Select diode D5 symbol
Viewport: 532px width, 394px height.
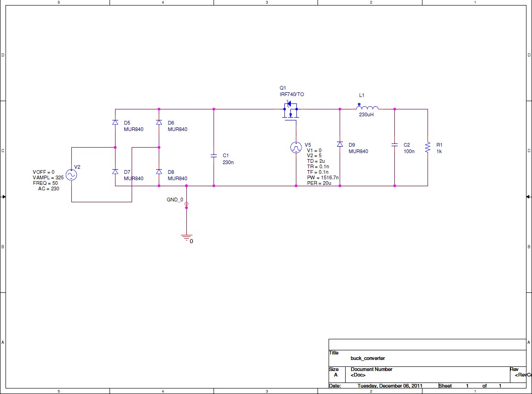pyautogui.click(x=116, y=122)
